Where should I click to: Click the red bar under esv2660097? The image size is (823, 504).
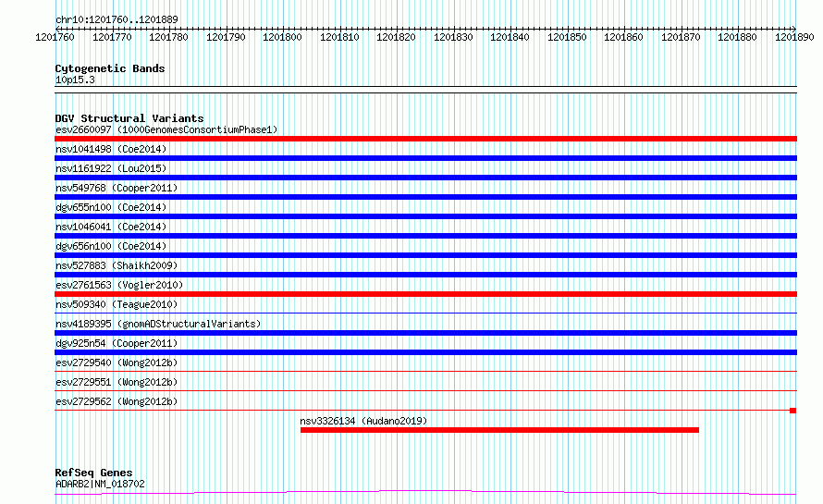(x=425, y=139)
